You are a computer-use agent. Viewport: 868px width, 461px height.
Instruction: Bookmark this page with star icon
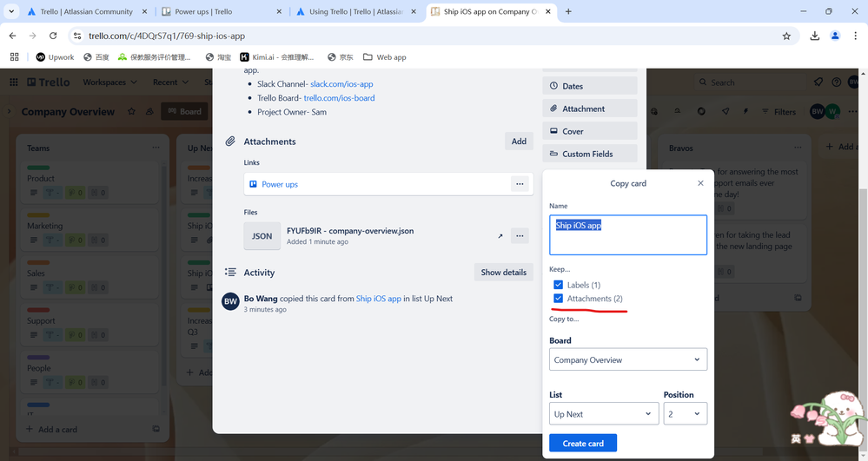pyautogui.click(x=786, y=36)
